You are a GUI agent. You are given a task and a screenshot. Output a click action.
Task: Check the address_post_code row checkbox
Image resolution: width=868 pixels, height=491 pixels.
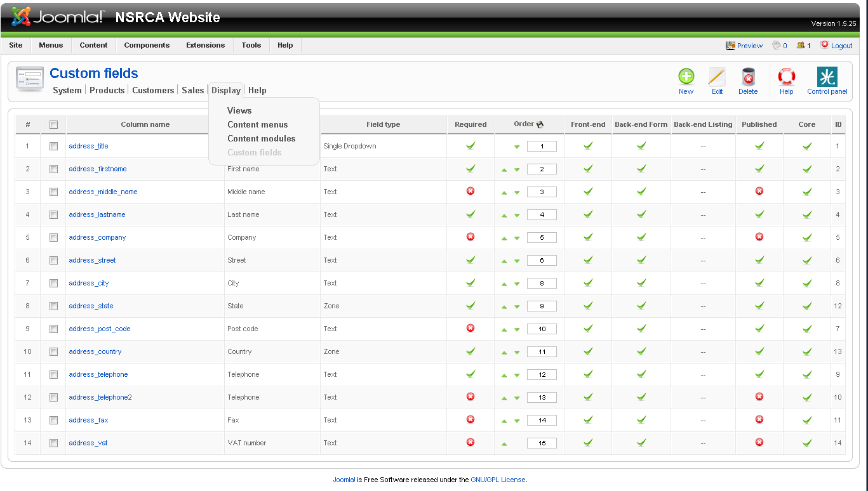(x=53, y=329)
